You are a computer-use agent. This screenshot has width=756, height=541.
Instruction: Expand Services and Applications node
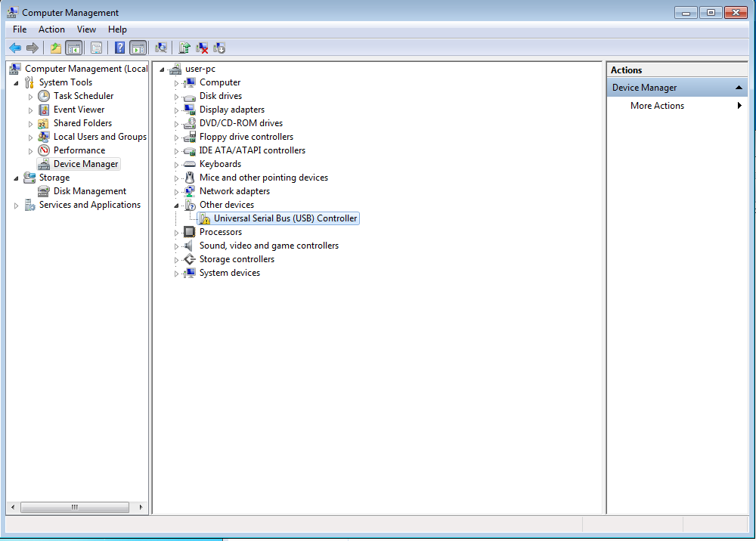pos(17,206)
